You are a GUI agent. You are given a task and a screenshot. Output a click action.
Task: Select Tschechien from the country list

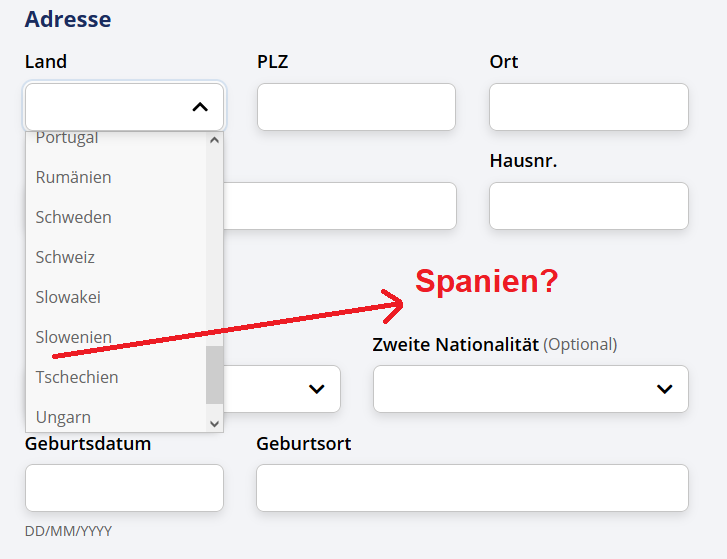(x=116, y=377)
